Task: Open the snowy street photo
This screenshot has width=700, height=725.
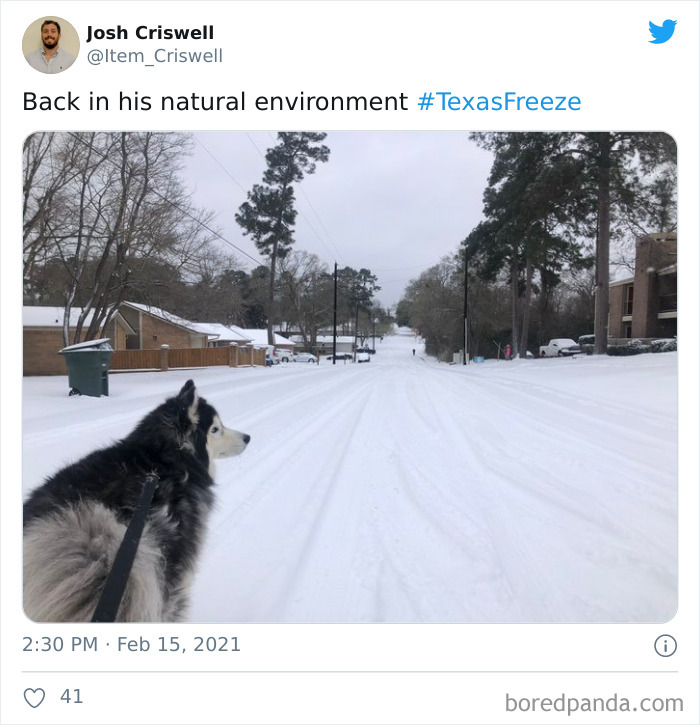Action: click(x=350, y=377)
